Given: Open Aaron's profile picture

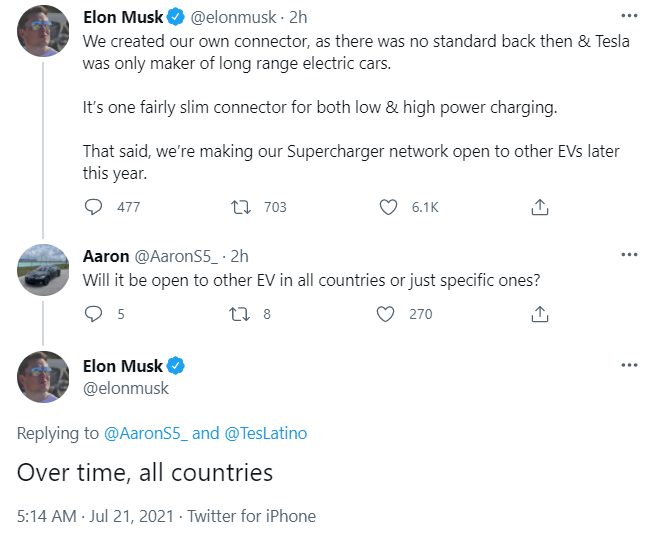Looking at the screenshot, I should (x=44, y=269).
